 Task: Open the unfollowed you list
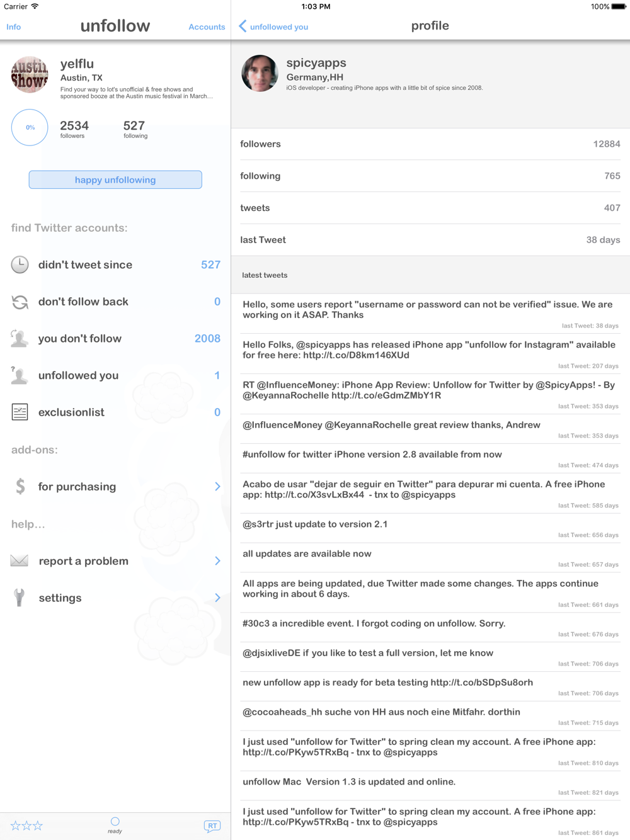point(115,375)
